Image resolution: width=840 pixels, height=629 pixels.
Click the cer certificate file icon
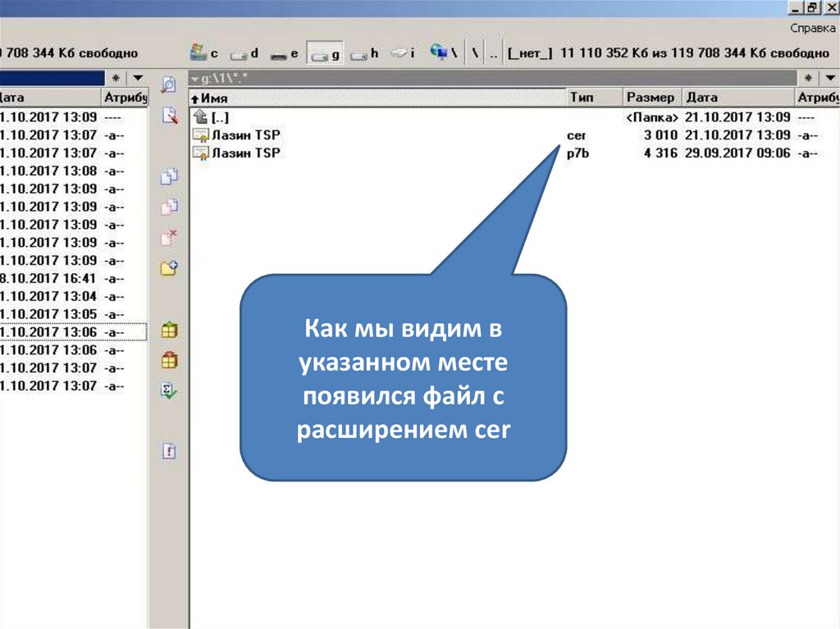click(x=200, y=135)
